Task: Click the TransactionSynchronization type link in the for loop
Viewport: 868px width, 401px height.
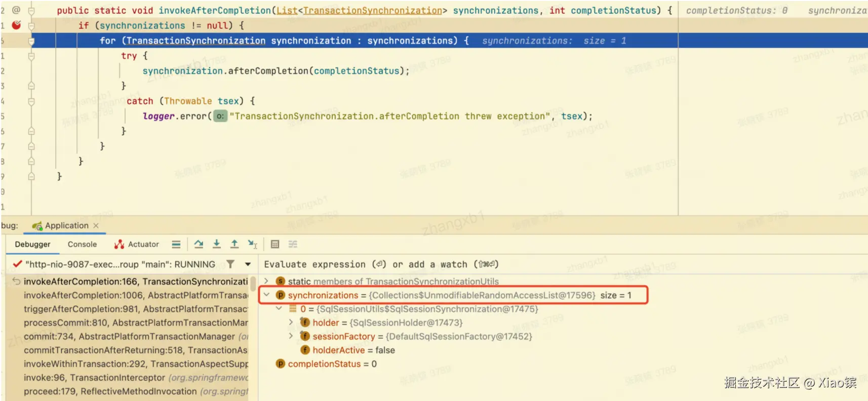Action: 196,41
